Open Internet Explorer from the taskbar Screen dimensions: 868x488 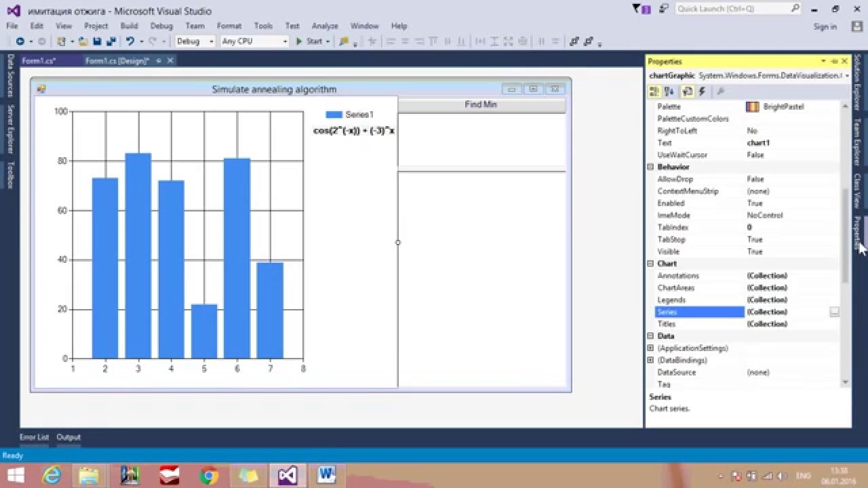click(x=52, y=475)
